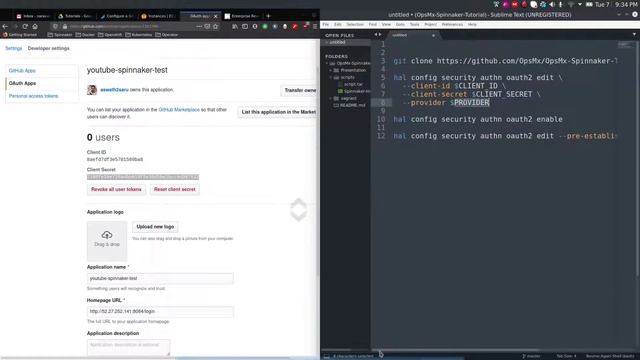Open page actions three-dots in address bar
Screen dimensions: 640x360
coord(199,27)
